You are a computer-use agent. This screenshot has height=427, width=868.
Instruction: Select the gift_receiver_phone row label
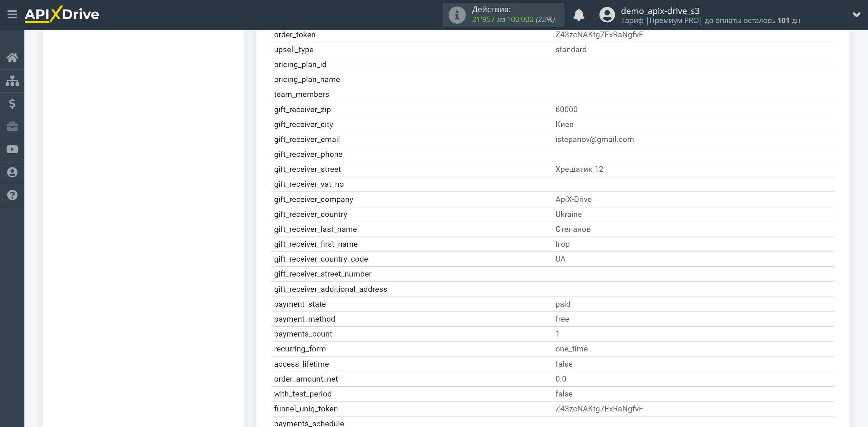pyautogui.click(x=308, y=154)
